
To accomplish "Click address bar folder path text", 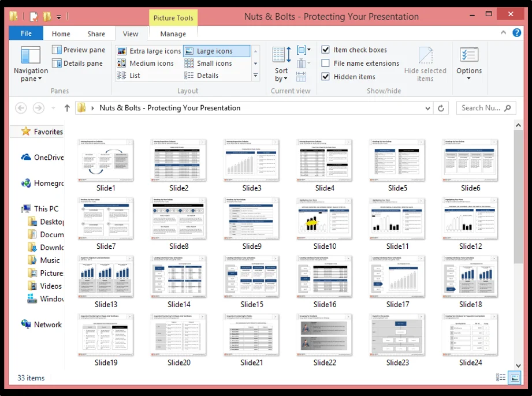I will point(170,108).
